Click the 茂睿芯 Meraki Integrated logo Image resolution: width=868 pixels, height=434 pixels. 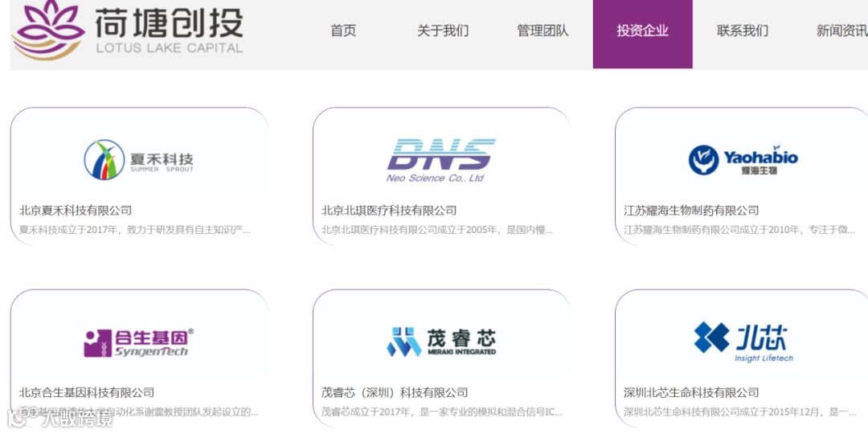tap(441, 342)
